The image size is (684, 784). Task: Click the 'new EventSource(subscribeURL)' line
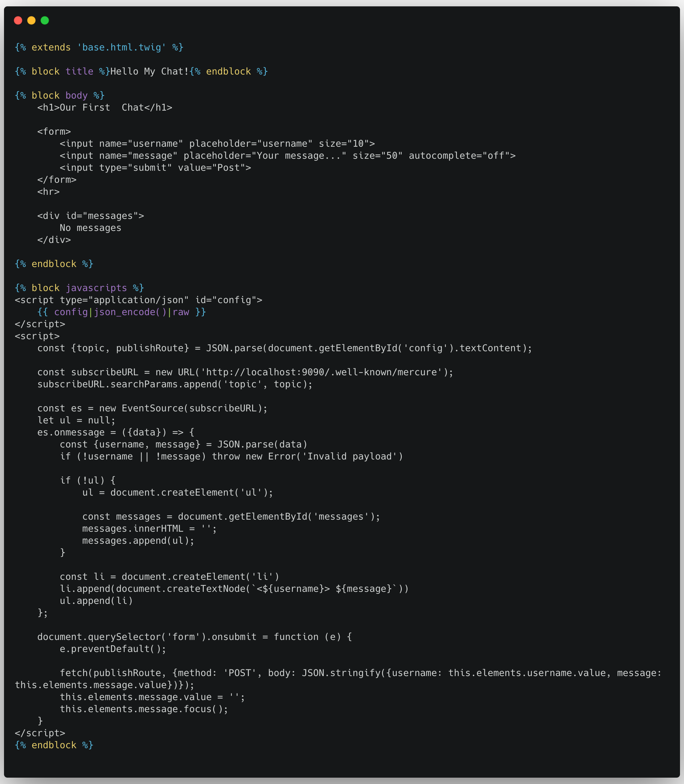tap(152, 408)
